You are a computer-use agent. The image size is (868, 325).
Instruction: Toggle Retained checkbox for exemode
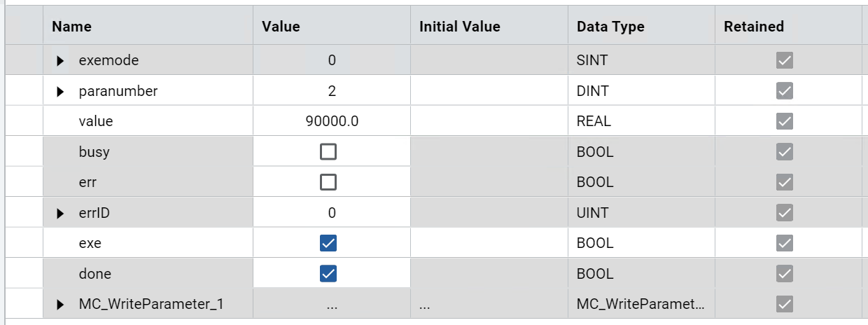(784, 61)
